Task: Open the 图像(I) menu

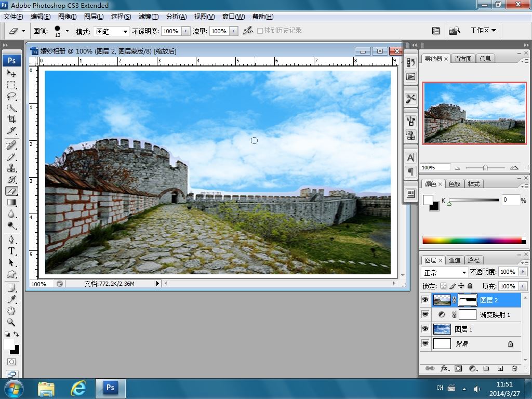Action: pos(67,17)
